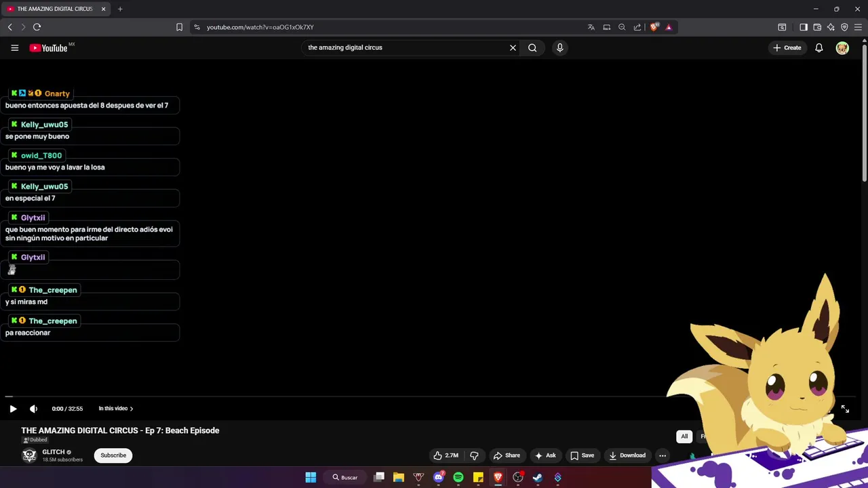This screenshot has width=868, height=488.
Task: Open Brave Wallet icon
Action: pos(817,27)
